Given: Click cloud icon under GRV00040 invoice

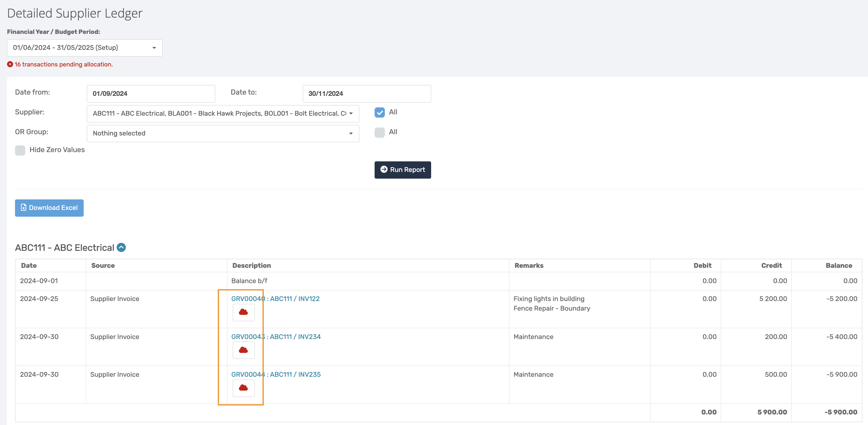Looking at the screenshot, I should point(243,313).
